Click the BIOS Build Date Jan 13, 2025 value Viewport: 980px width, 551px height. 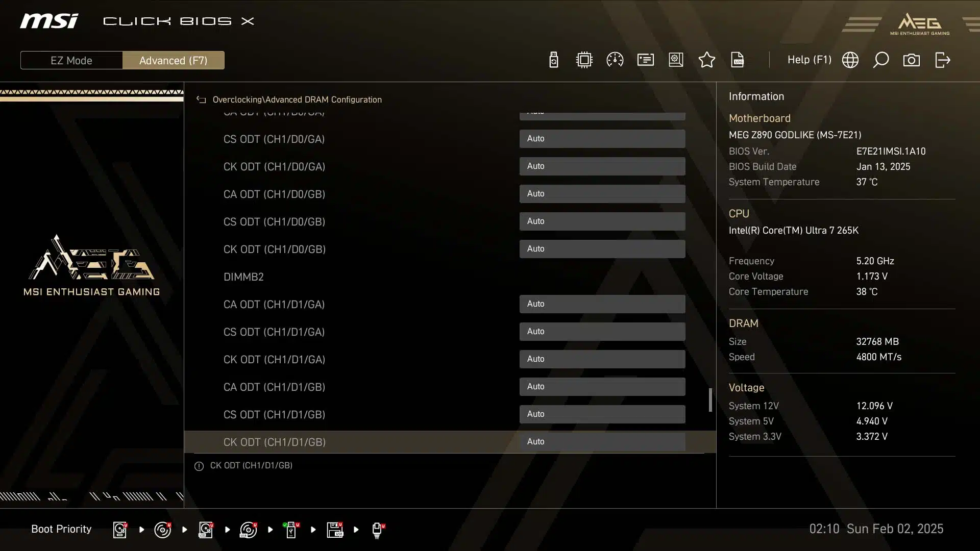coord(883,167)
